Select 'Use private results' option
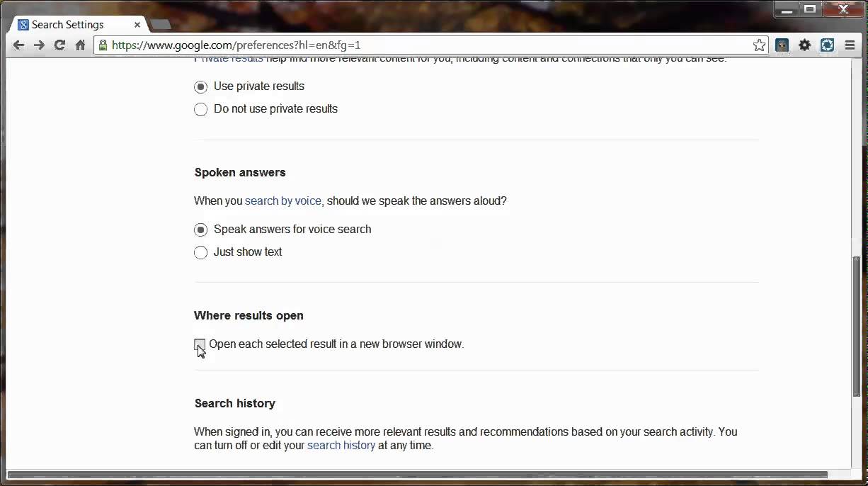The image size is (868, 486). tap(201, 86)
